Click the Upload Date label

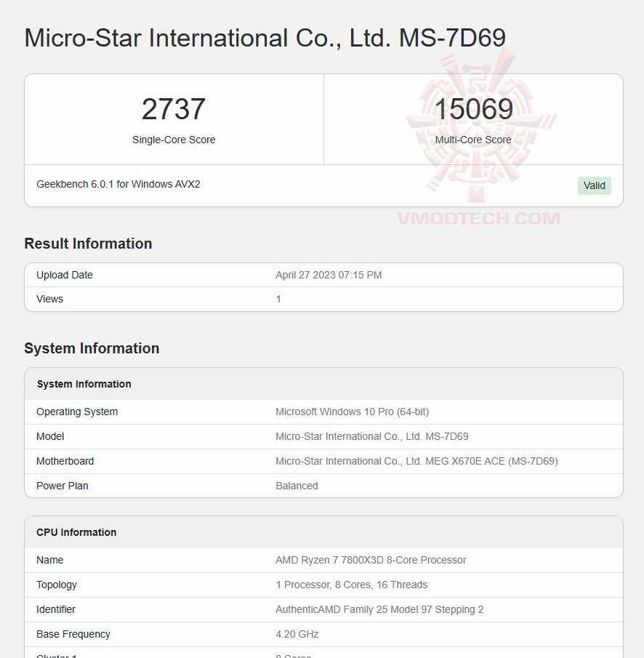click(65, 275)
